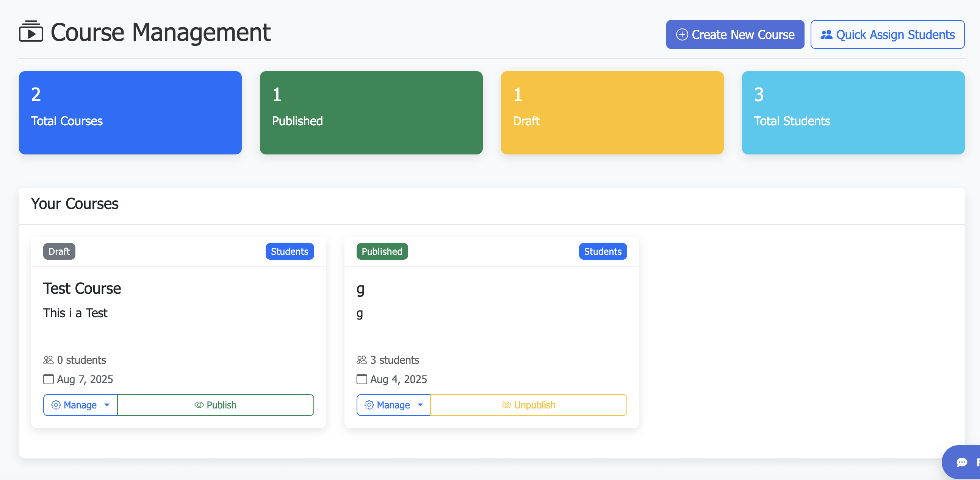Image resolution: width=980 pixels, height=480 pixels.
Task: Select the blue Total Courses stat card
Action: pos(130,112)
